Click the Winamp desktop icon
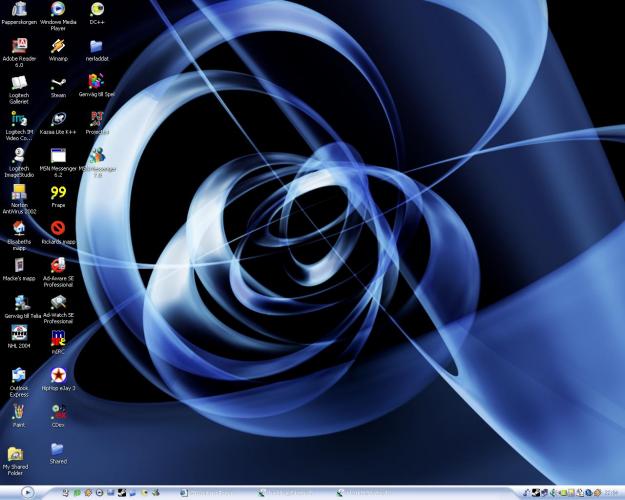This screenshot has width=625, height=500. pyautogui.click(x=58, y=46)
